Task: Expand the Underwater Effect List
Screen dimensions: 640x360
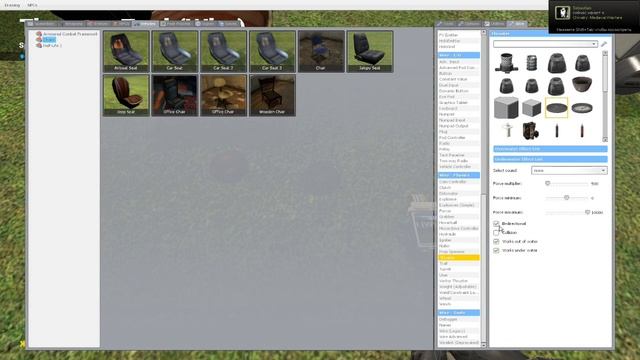Action: [550, 159]
